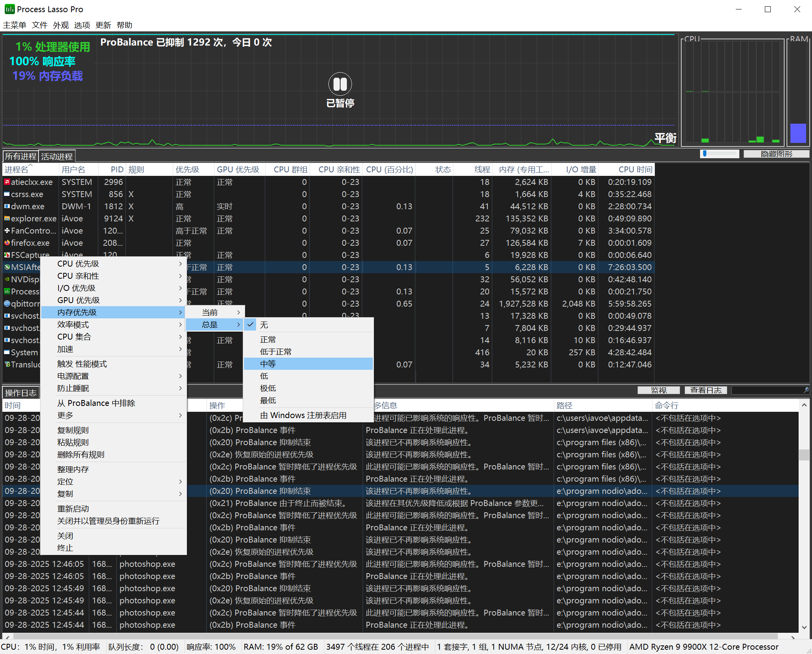Select the checked 无 memory priority option
This screenshot has width=812, height=654.
pyautogui.click(x=264, y=325)
